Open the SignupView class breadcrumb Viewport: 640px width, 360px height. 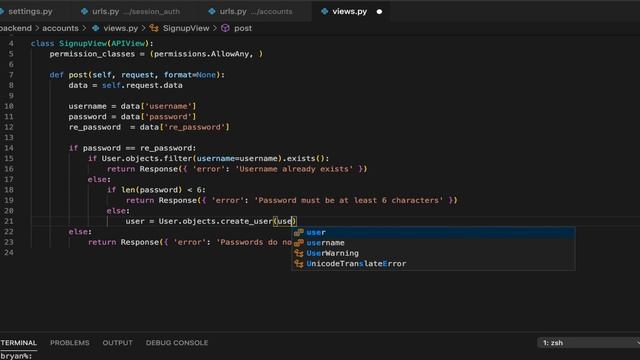click(186, 28)
